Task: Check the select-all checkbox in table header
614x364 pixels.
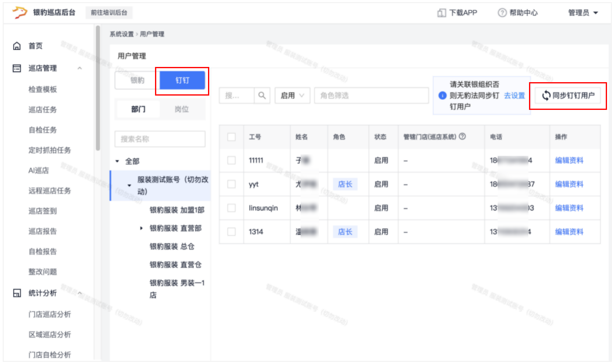Action: click(x=231, y=137)
